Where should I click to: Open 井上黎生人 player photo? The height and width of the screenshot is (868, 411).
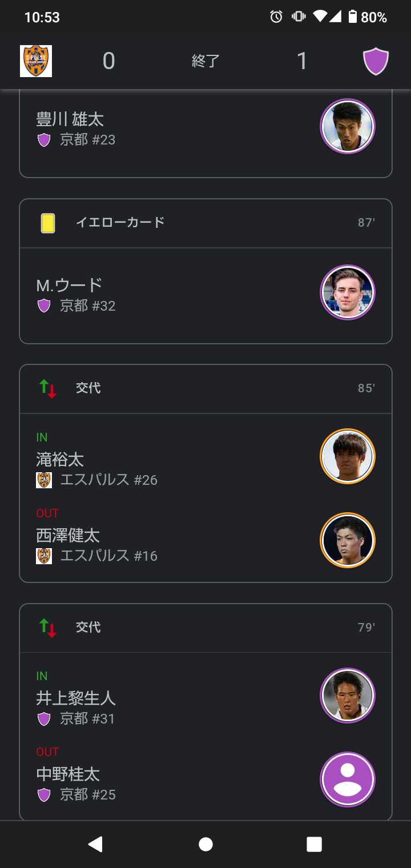click(x=347, y=696)
